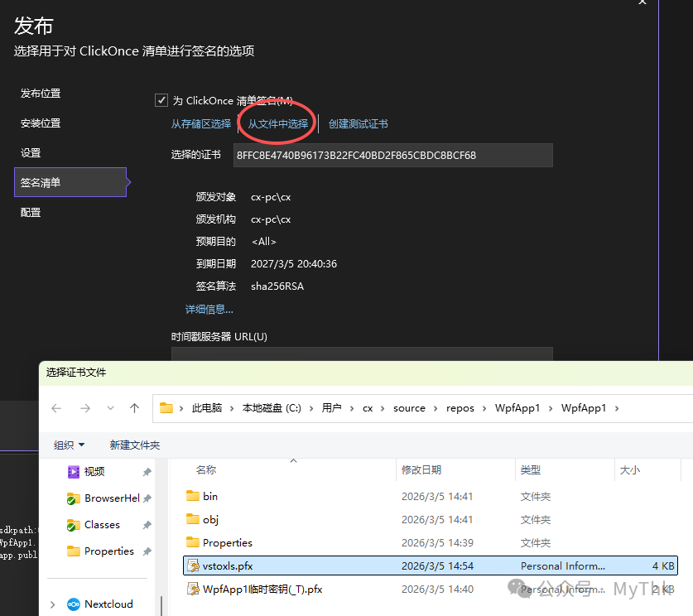Click the obj folder icon
The image size is (693, 616).
point(193,519)
